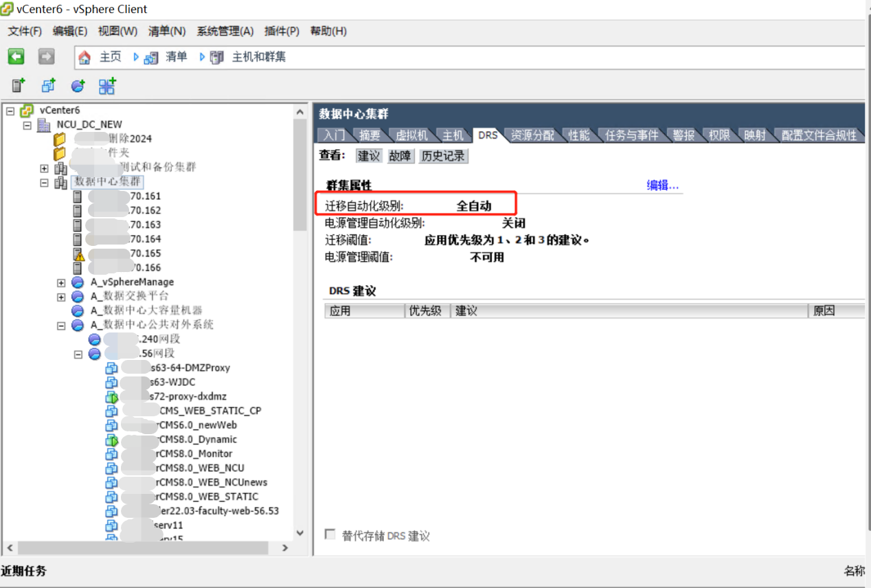
Task: Expand the A_vSphereManage tree node
Action: point(61,282)
